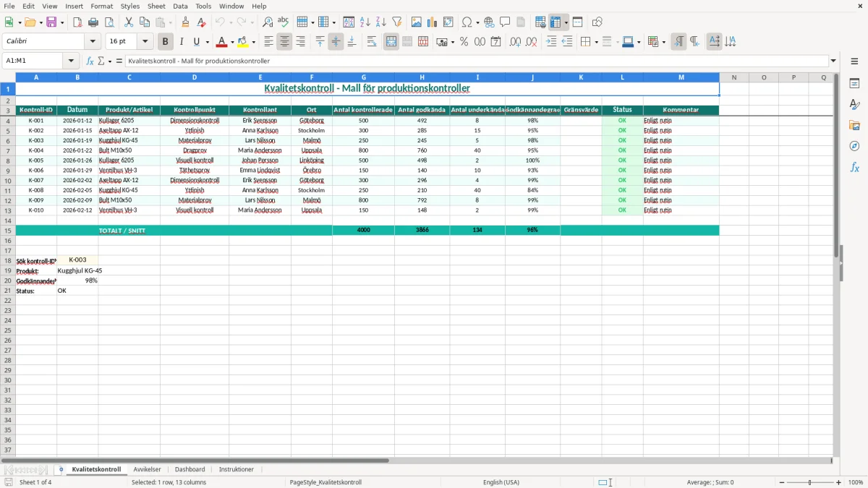
Task: Click the Sort Descending icon
Action: pyautogui.click(x=381, y=22)
